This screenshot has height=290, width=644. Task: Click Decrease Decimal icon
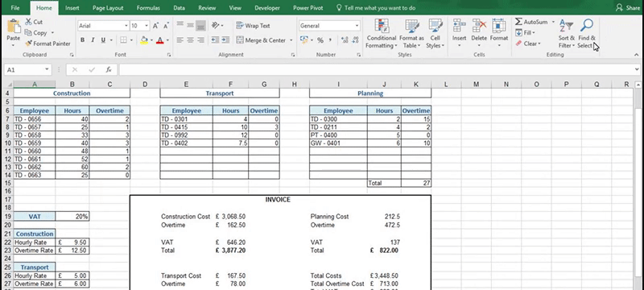pos(354,40)
